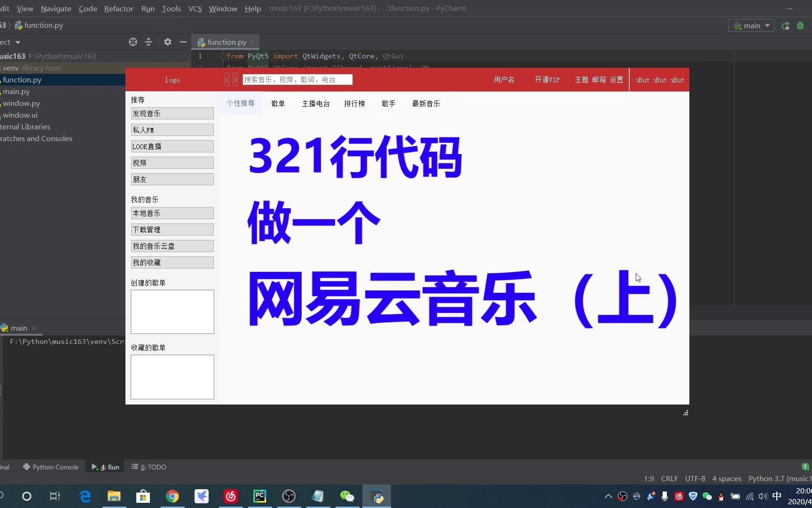Select the function.py editor tab

(x=226, y=42)
